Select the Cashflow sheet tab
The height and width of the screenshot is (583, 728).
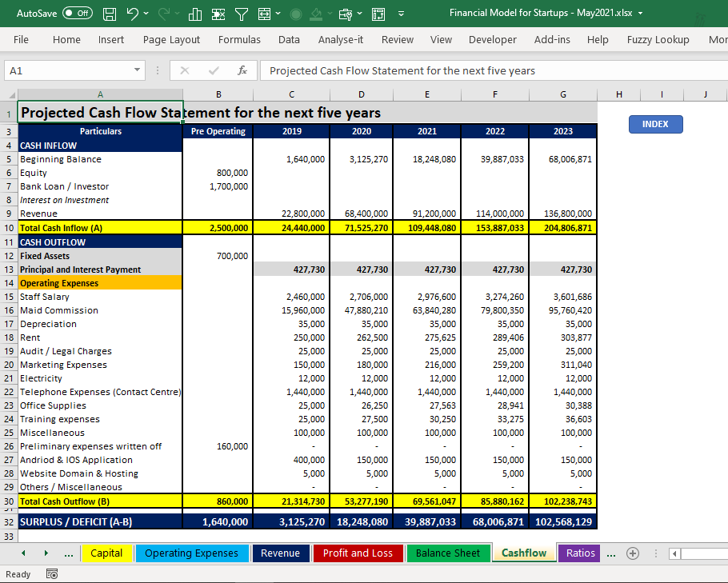524,553
